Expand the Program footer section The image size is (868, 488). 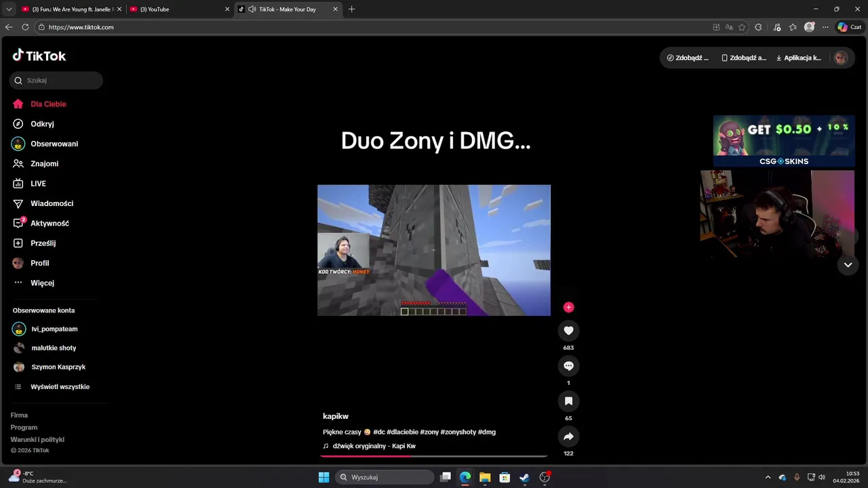tap(24, 428)
